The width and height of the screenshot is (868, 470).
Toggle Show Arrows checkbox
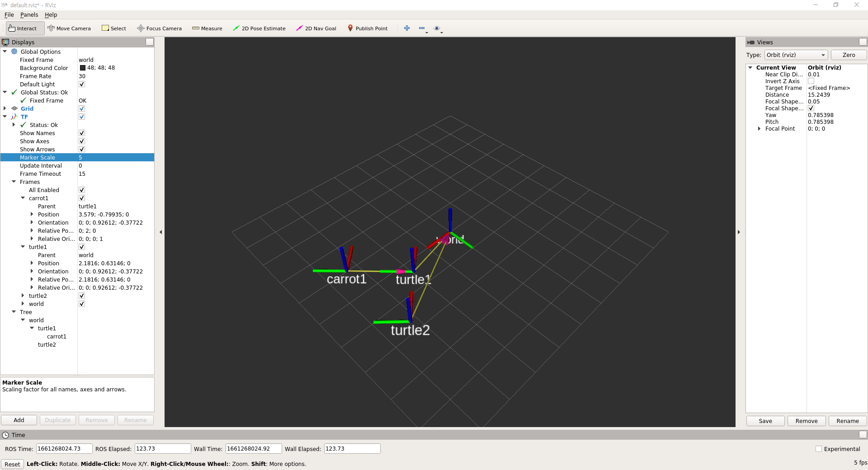point(82,149)
